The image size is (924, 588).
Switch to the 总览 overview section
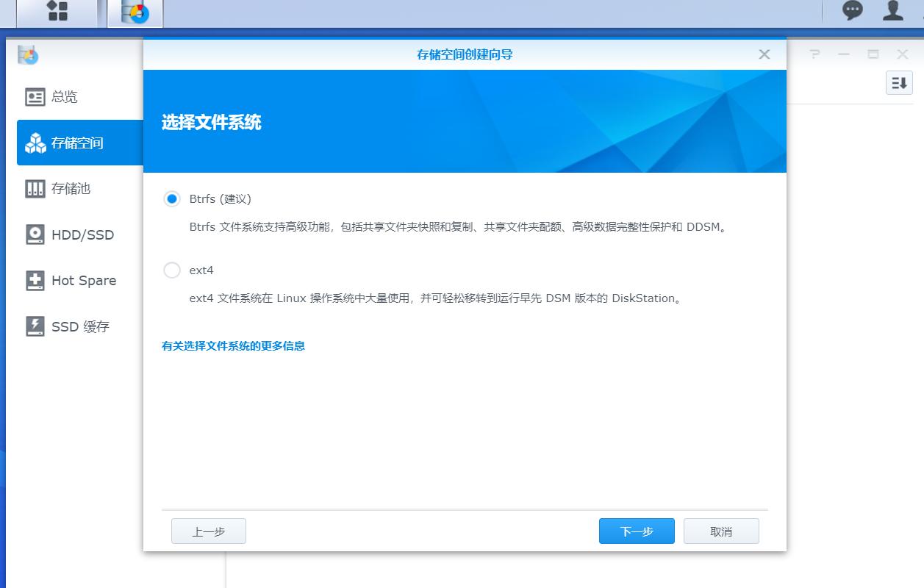click(x=35, y=96)
